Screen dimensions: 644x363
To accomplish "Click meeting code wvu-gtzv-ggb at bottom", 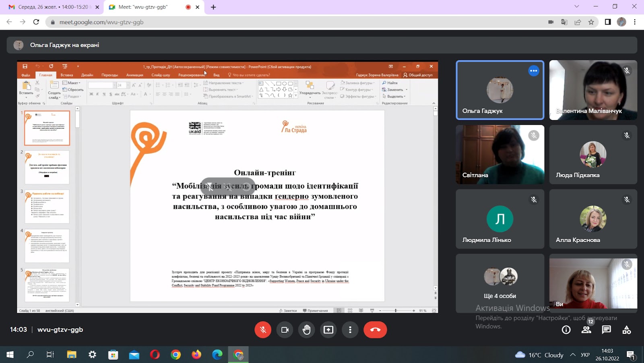I will 60,330.
